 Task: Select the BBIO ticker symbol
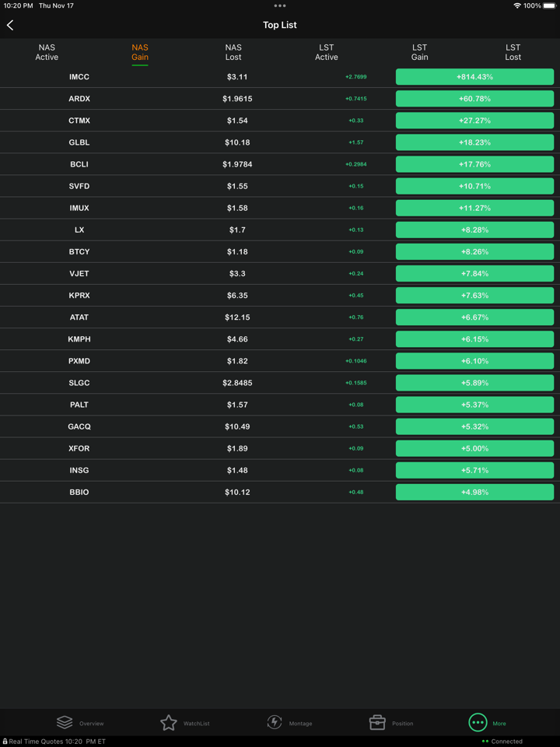(79, 492)
